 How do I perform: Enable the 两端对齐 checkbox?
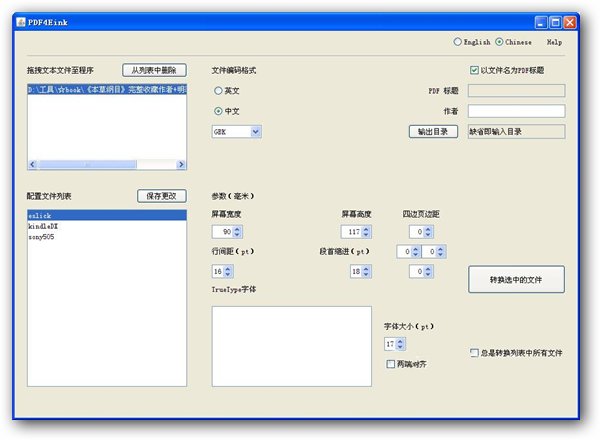pos(391,364)
